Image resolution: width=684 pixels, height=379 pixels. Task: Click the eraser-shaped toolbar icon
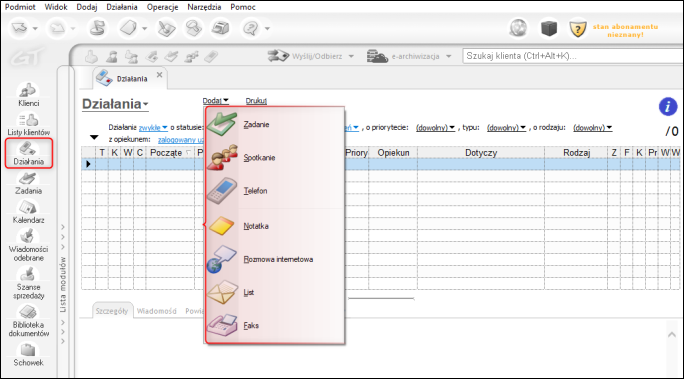[x=128, y=28]
